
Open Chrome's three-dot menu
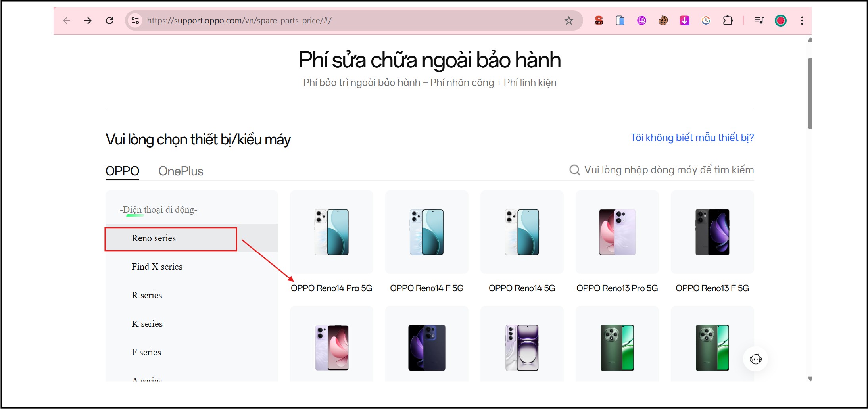(x=802, y=20)
